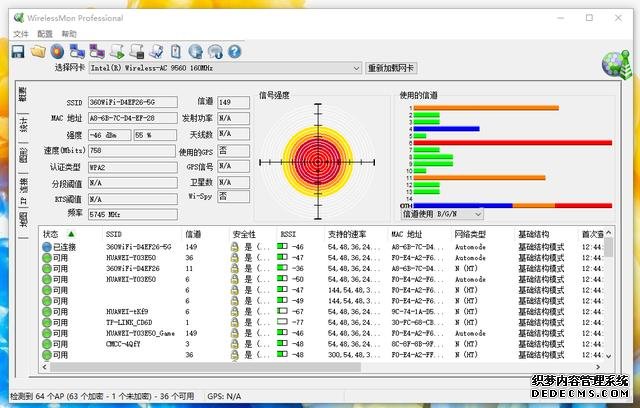This screenshot has width=640, height=408.
Task: Click the lock icon in the 360WiFi-D4EF26 channel 11 row
Action: (235, 268)
